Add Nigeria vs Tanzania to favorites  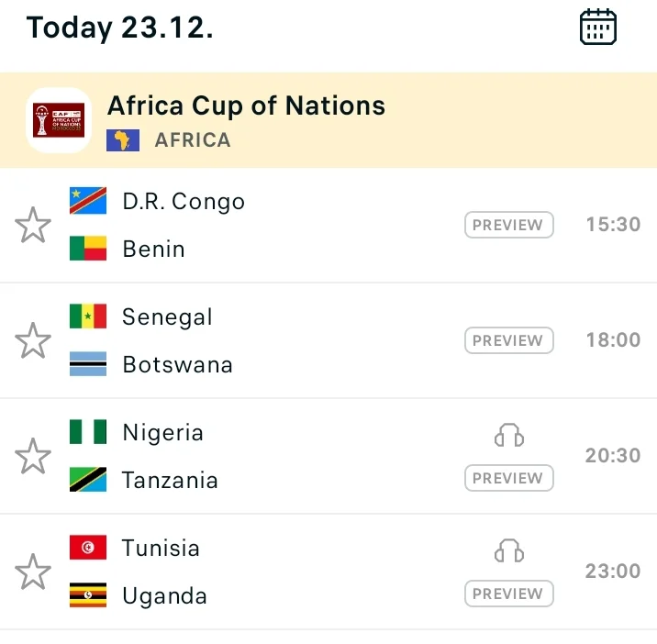click(33, 456)
